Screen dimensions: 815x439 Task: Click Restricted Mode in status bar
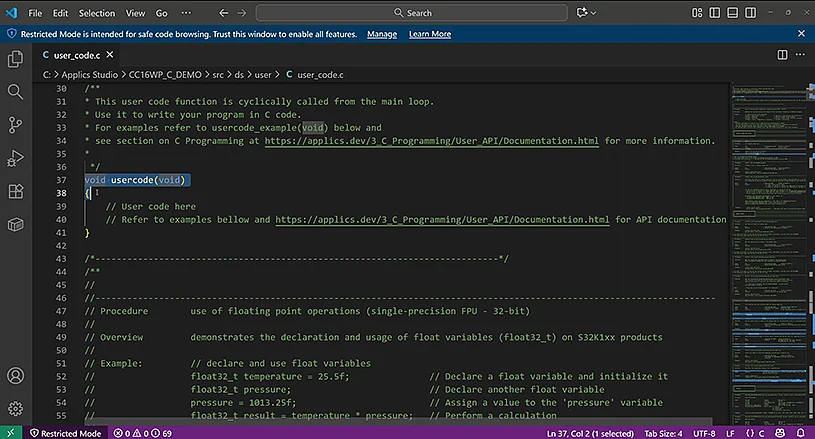point(65,433)
